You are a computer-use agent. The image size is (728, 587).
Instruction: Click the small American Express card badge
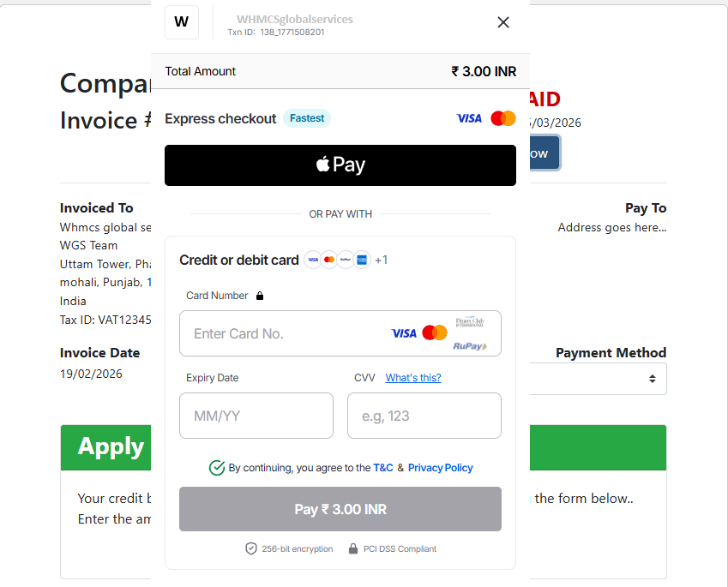(362, 260)
